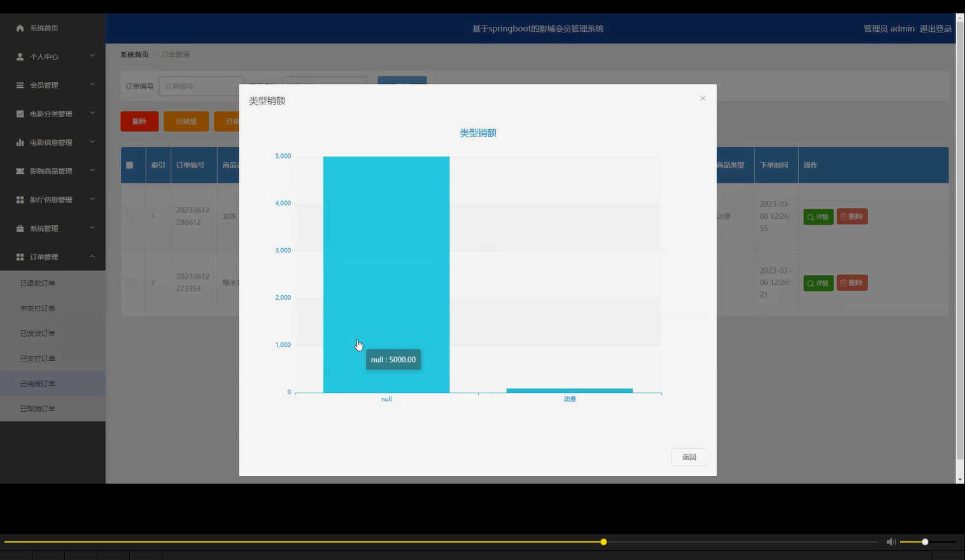
Task: Click the briefcase icon for 系统管理
Action: [20, 228]
